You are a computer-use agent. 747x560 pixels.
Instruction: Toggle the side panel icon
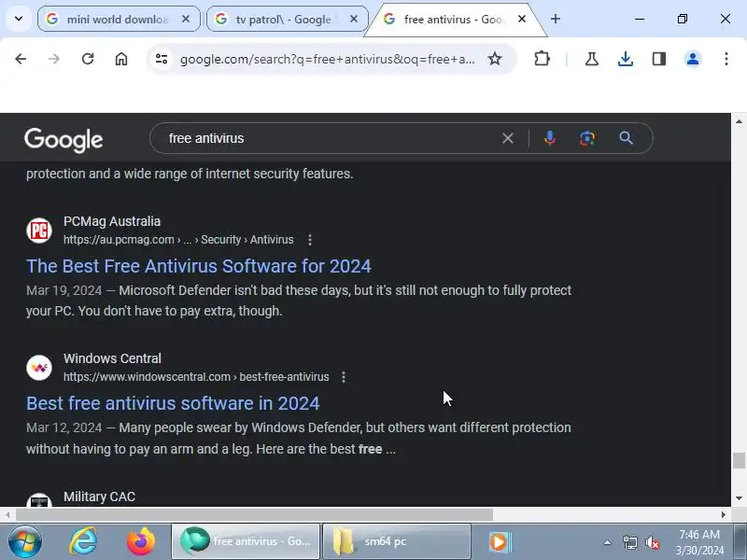(x=659, y=59)
